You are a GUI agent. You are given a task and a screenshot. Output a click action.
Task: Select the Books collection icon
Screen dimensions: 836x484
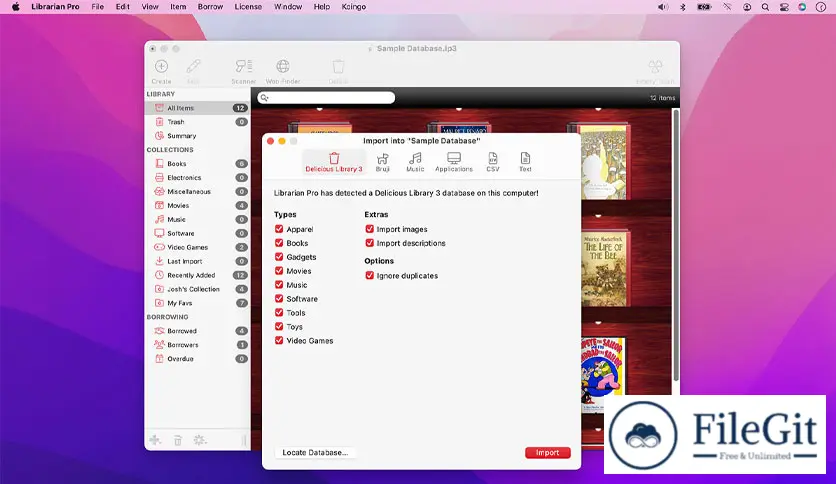click(x=159, y=163)
